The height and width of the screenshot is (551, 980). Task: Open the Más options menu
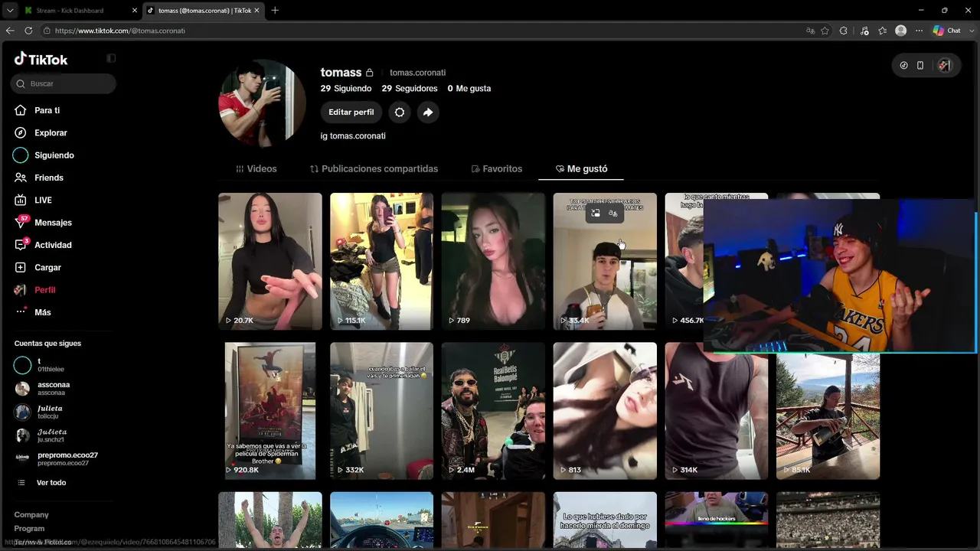click(42, 312)
